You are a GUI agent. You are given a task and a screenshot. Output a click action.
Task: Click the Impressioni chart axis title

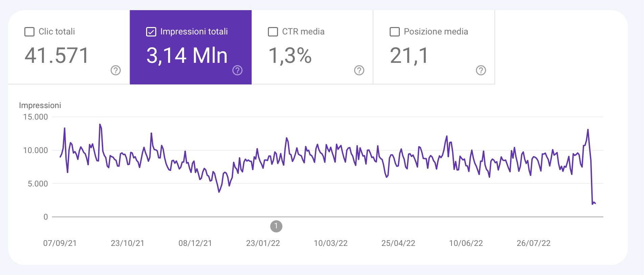click(40, 105)
